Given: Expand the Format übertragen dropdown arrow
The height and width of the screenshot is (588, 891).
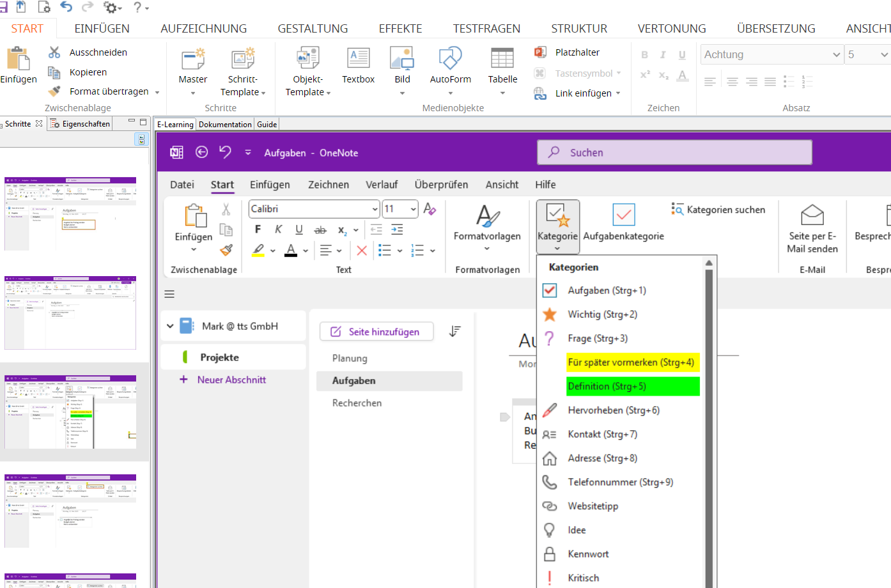Looking at the screenshot, I should coord(157,92).
